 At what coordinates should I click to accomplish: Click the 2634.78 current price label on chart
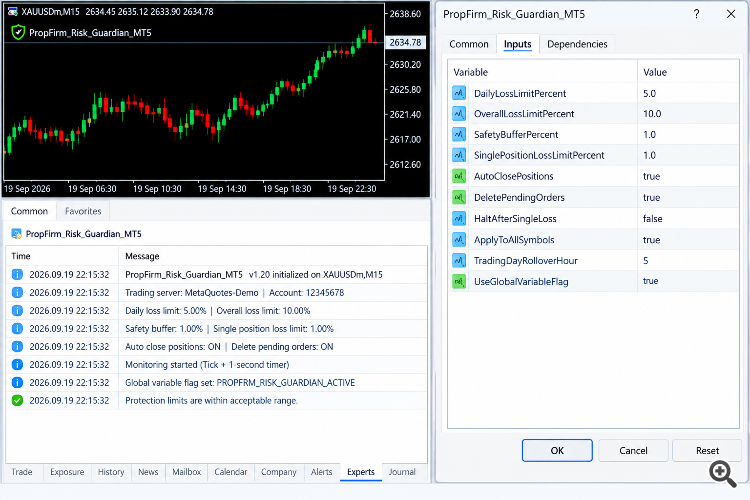[405, 43]
